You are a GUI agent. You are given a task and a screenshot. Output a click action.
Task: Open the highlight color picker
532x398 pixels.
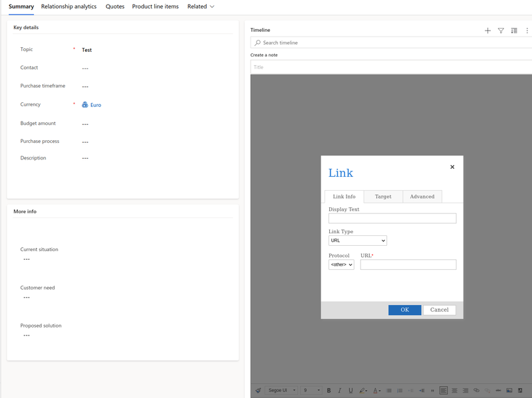tap(363, 391)
